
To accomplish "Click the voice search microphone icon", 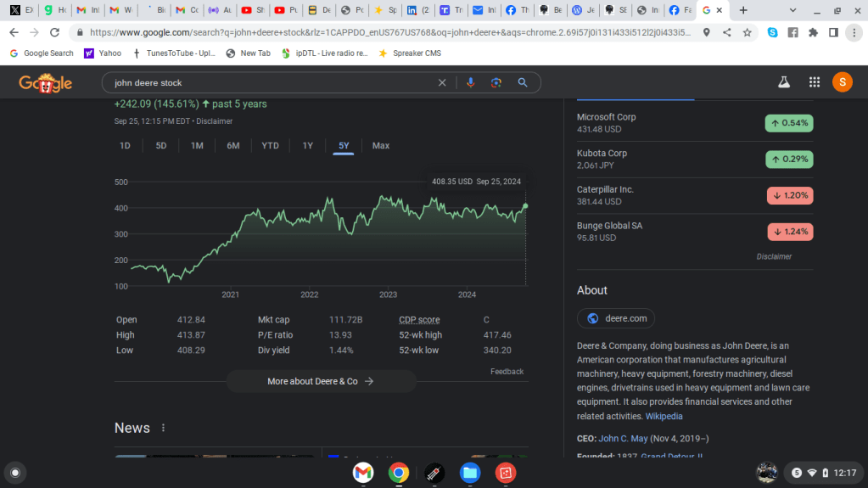I will [471, 82].
